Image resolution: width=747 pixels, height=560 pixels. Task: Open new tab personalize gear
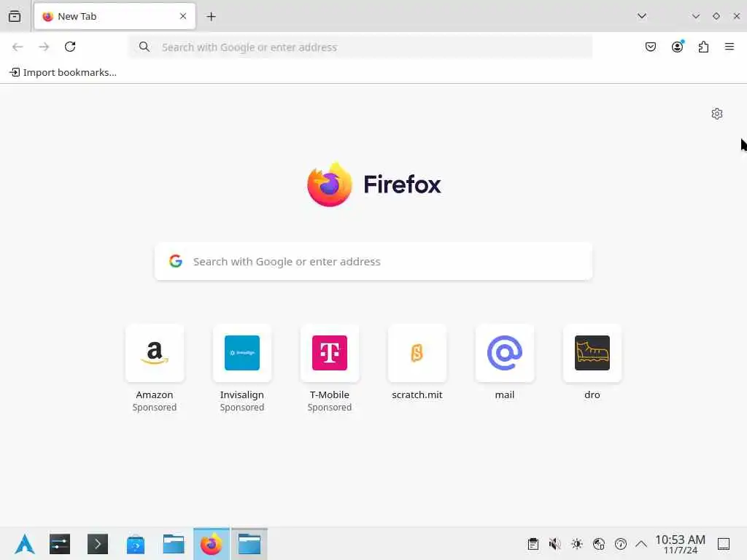(x=717, y=114)
